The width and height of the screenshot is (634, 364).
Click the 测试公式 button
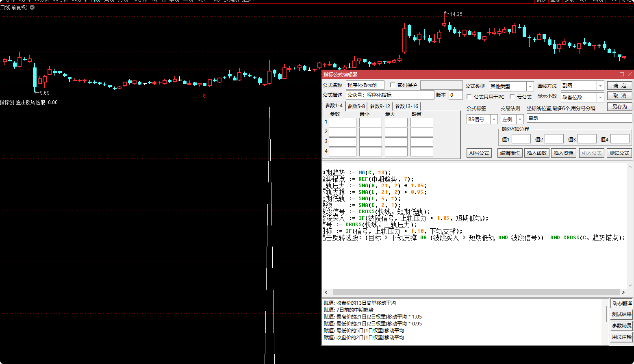pos(619,153)
